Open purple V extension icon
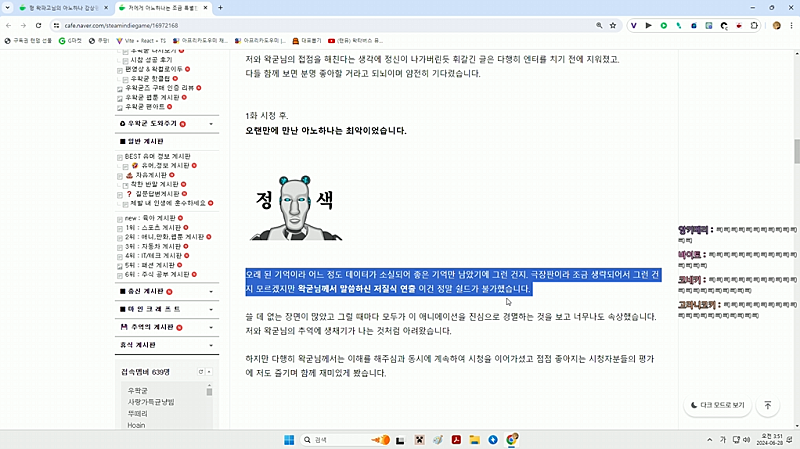 click(x=634, y=26)
